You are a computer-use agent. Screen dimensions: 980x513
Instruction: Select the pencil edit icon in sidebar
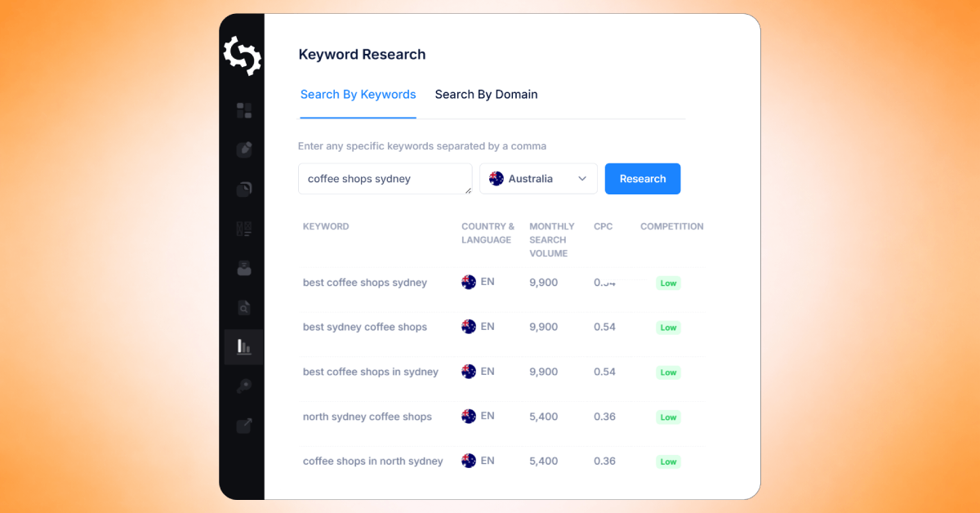click(243, 149)
